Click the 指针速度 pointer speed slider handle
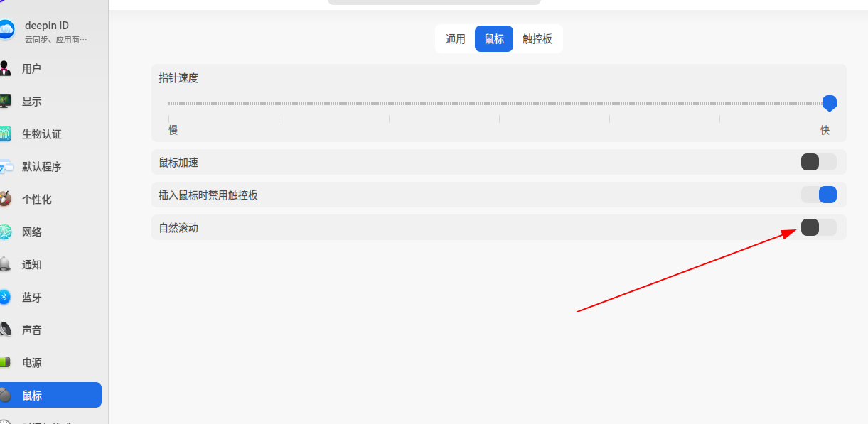The width and height of the screenshot is (868, 424). pyautogui.click(x=829, y=104)
